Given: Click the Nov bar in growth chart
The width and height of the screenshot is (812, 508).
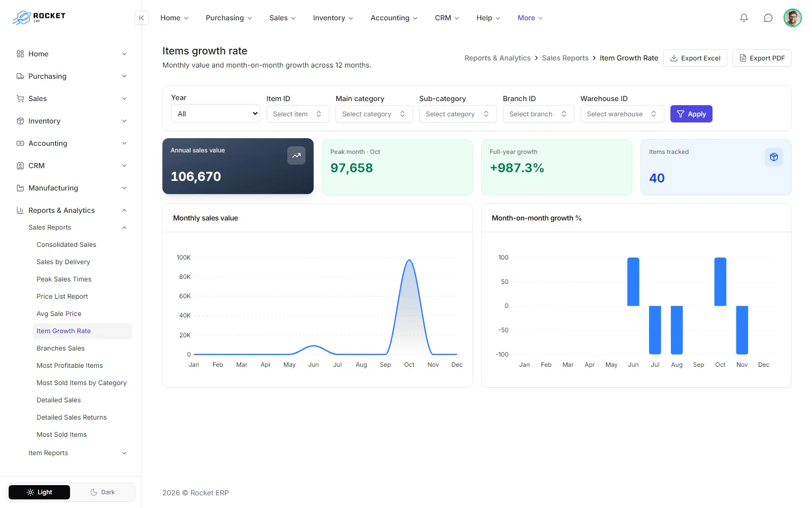Looking at the screenshot, I should tap(742, 330).
